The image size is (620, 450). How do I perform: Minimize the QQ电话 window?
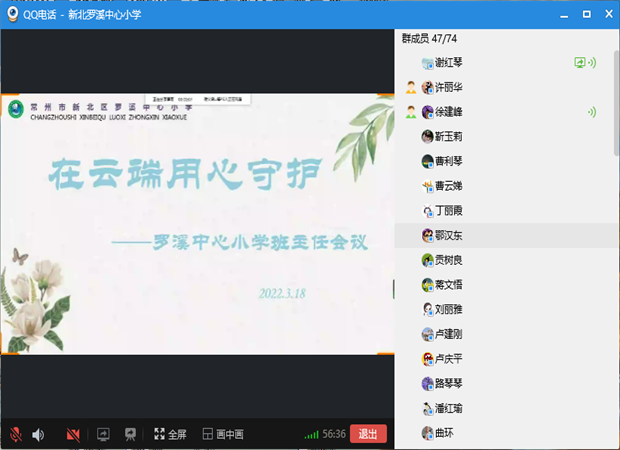564,15
